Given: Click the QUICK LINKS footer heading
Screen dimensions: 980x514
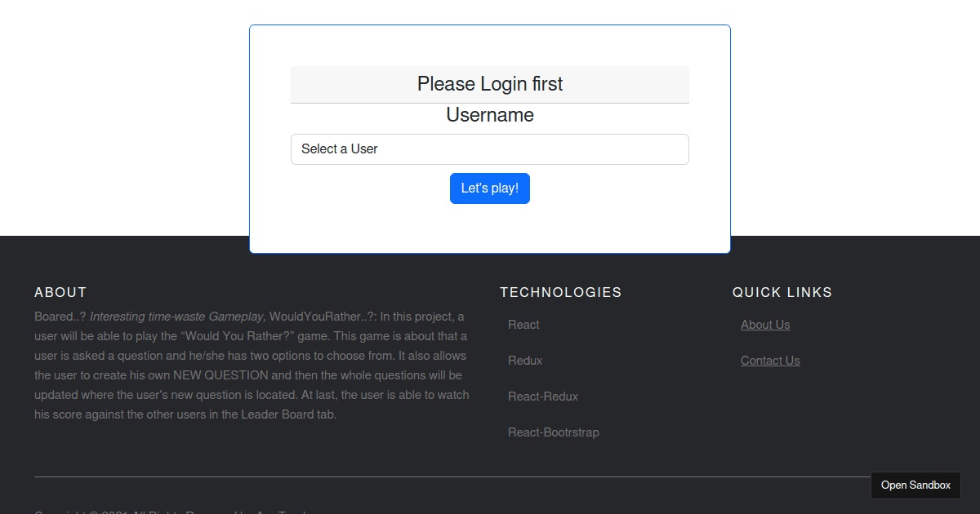Looking at the screenshot, I should (x=782, y=292).
